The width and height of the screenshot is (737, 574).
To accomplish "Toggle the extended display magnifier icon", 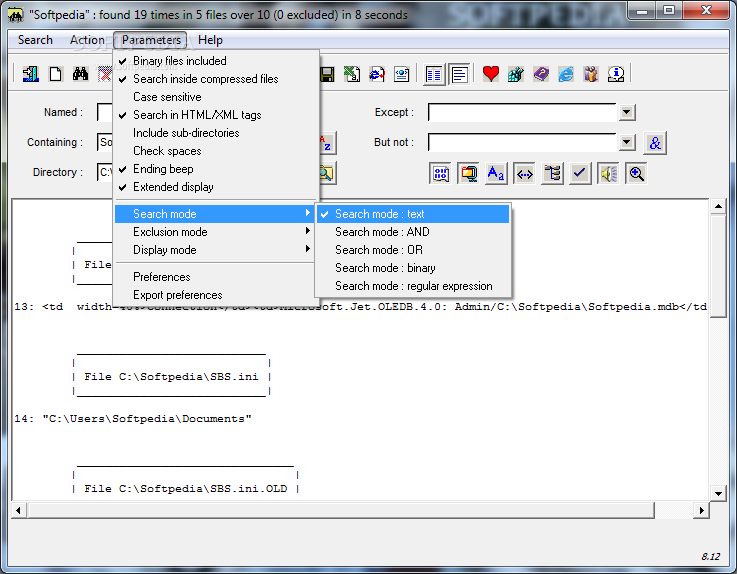I will pyautogui.click(x=636, y=173).
